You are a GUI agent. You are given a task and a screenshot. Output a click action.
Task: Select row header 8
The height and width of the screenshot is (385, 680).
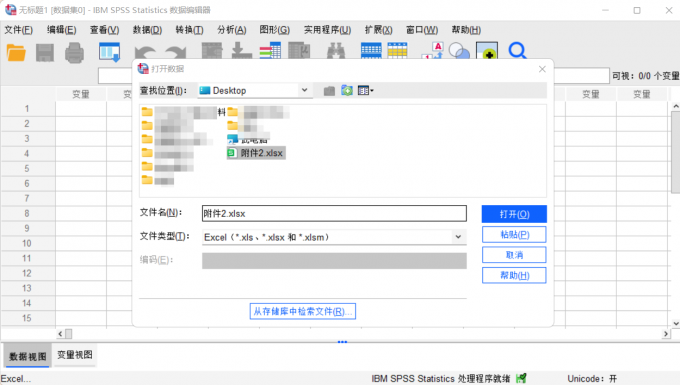pyautogui.click(x=27, y=213)
